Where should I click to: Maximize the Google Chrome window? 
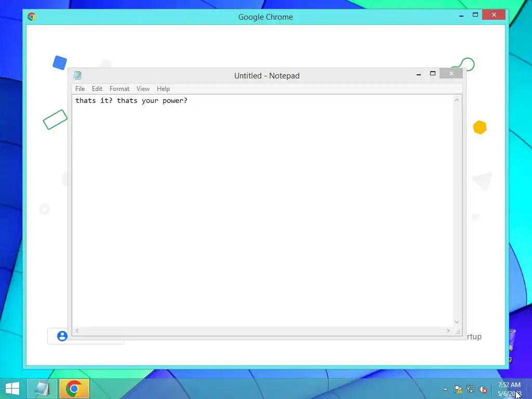click(475, 15)
